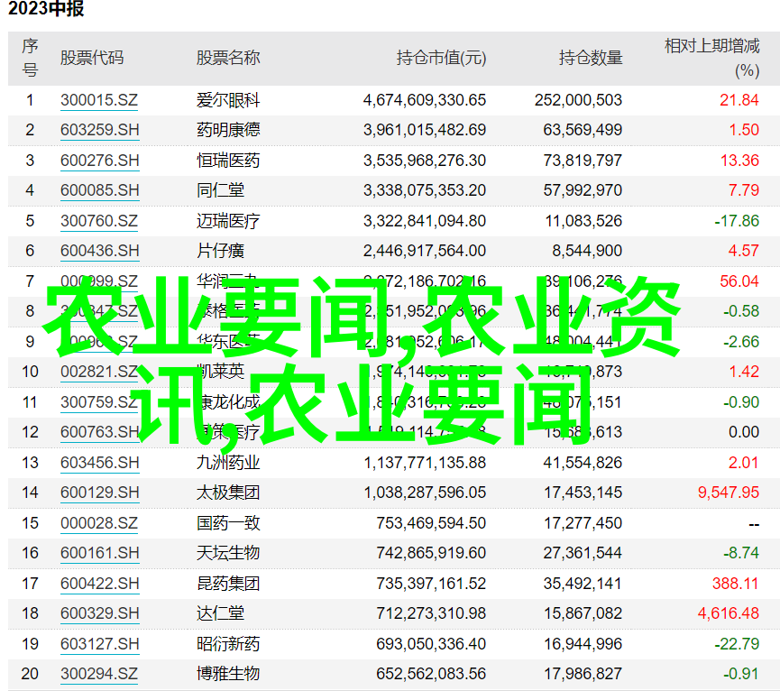Select change value 0.00
Screen dimensions: 780x700
[x=744, y=432]
